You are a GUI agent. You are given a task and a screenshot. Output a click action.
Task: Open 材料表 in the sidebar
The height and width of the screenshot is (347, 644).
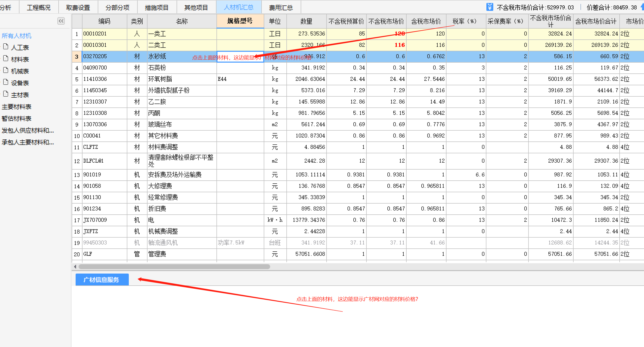20,59
